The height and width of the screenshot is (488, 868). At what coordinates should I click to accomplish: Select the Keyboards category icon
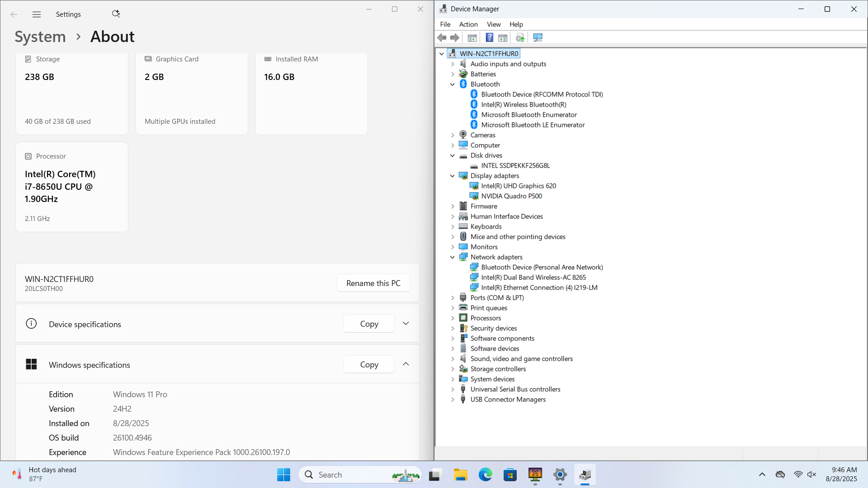click(463, 226)
